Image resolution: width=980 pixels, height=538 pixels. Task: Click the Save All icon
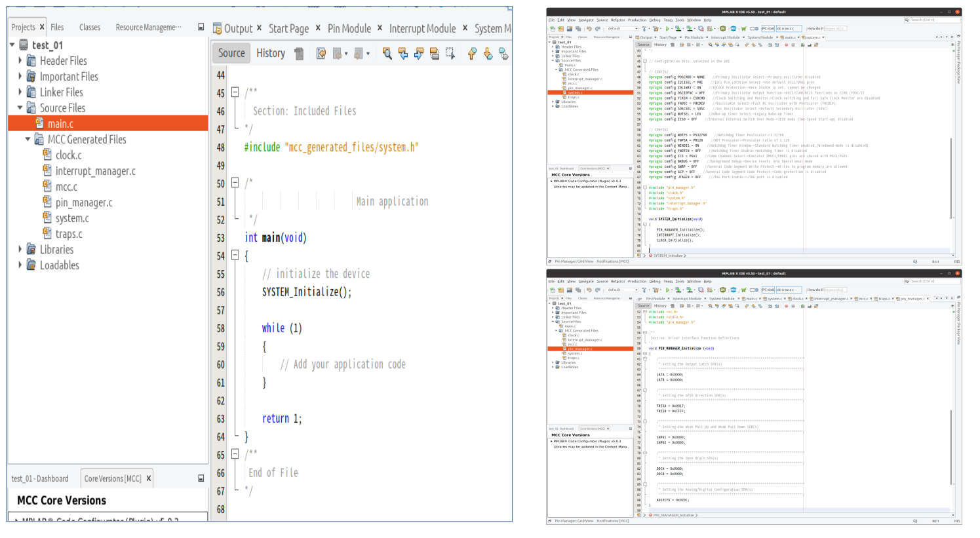(x=578, y=28)
